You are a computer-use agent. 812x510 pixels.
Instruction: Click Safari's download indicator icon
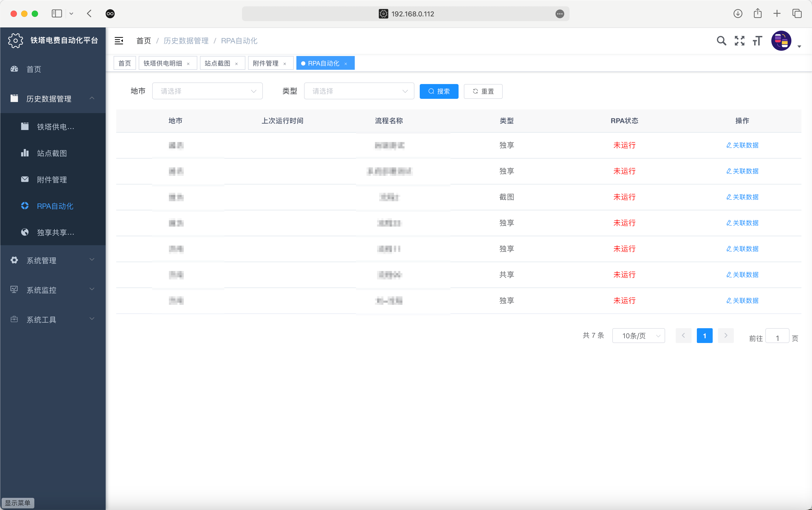coord(738,13)
